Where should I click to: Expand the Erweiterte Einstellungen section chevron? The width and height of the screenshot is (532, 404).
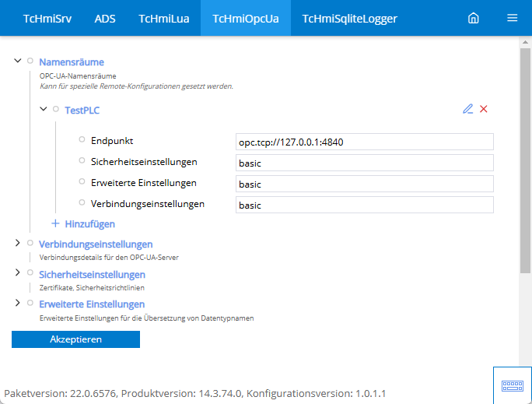[x=18, y=303]
